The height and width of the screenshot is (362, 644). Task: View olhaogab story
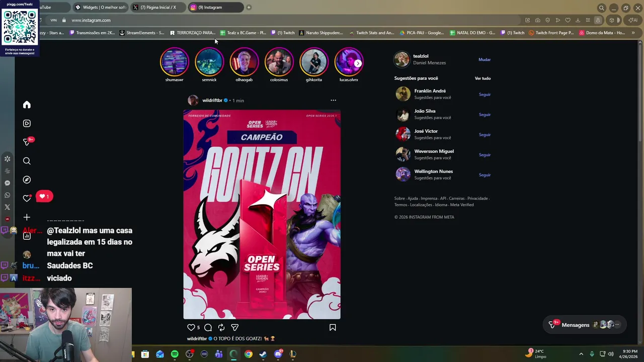point(244,65)
